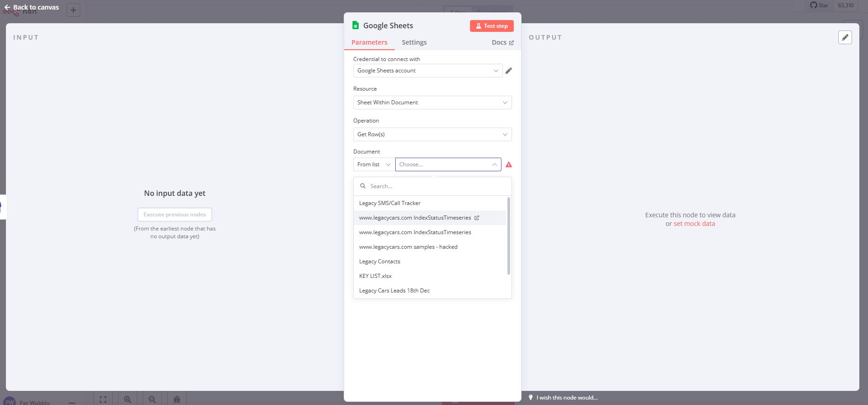
Task: Click the set mock data link
Action: coord(694,224)
